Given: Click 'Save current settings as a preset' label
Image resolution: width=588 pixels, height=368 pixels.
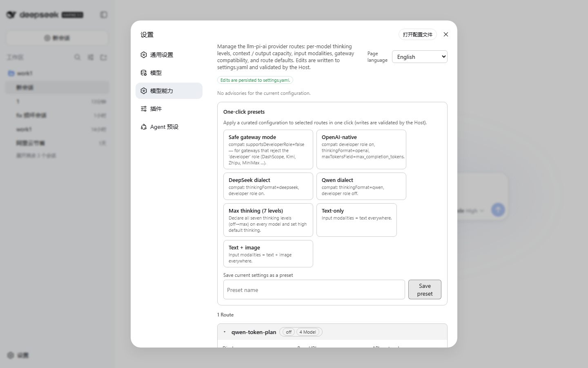Looking at the screenshot, I should [258, 275].
